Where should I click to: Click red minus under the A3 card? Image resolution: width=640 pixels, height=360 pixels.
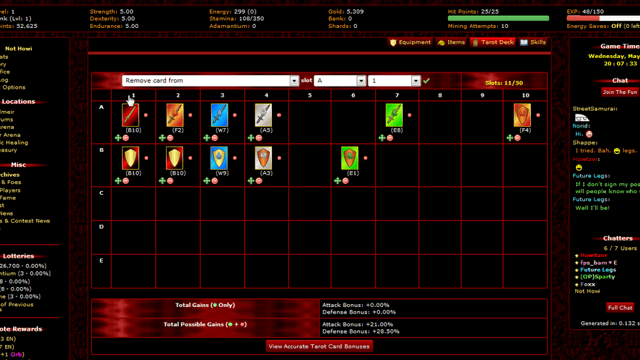point(259,181)
